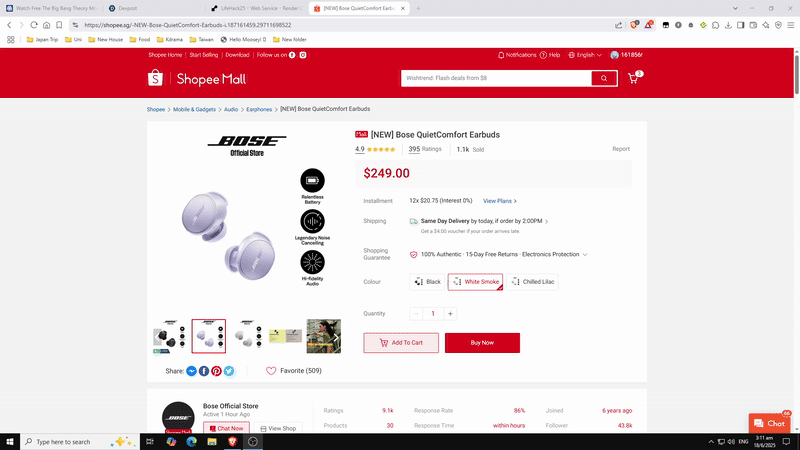Expand English language dropdown
This screenshot has width=800, height=450.
coord(585,55)
